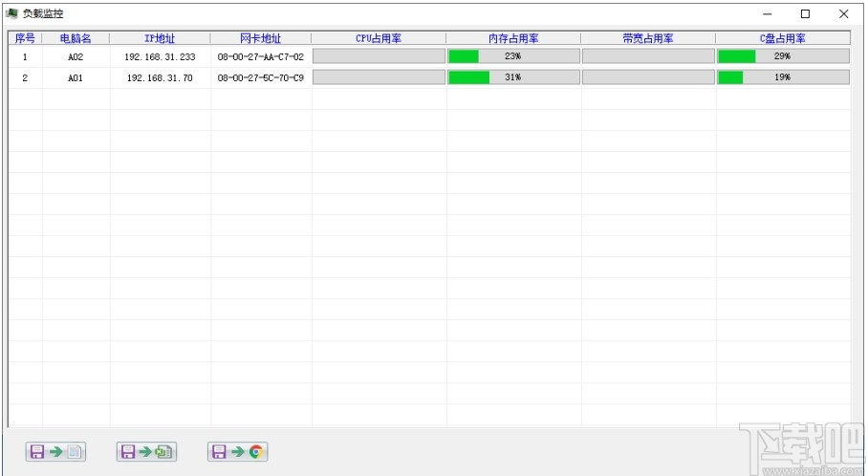Sort by 内存占用率 column header

(513, 38)
